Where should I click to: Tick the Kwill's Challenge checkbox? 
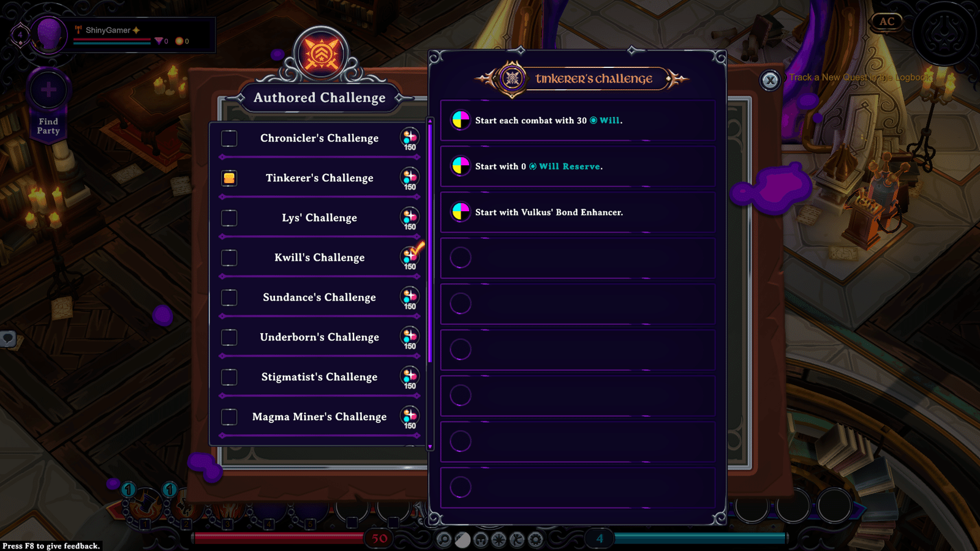pyautogui.click(x=229, y=258)
